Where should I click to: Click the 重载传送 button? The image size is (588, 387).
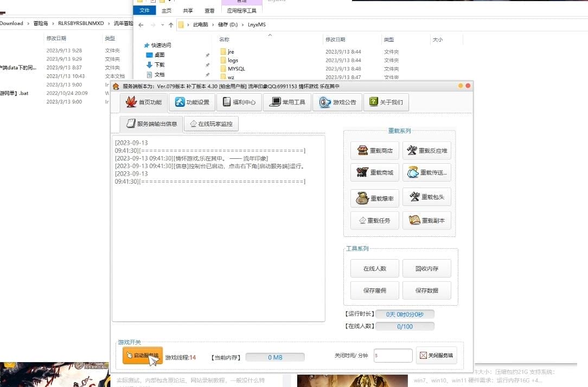coord(427,172)
